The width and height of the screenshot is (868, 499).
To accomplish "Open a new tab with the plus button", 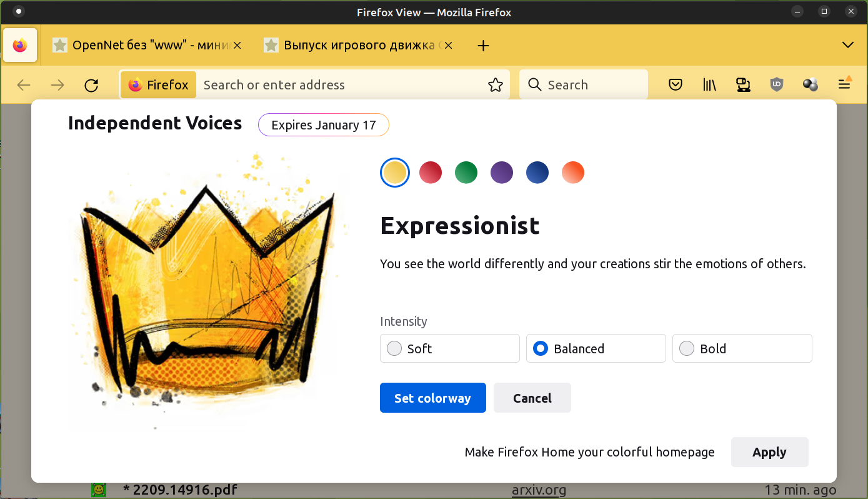I will tap(483, 46).
